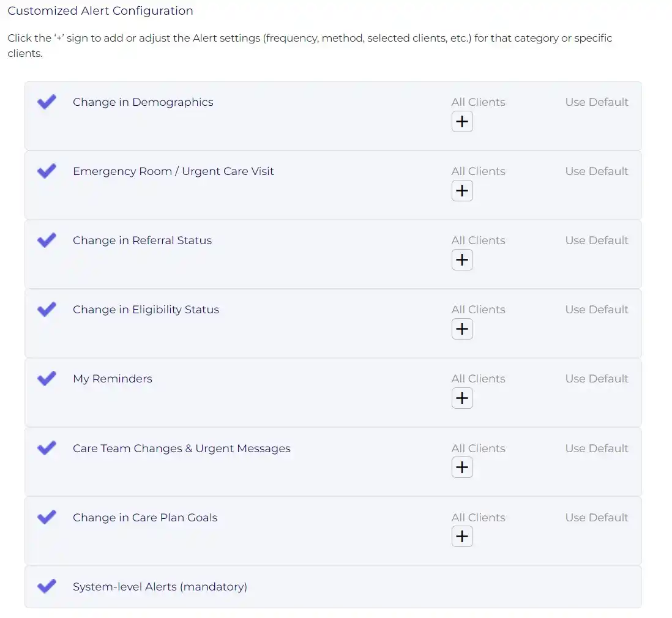Add alert settings for Change in Eligibility Status
This screenshot has width=672, height=618.
pyautogui.click(x=462, y=329)
